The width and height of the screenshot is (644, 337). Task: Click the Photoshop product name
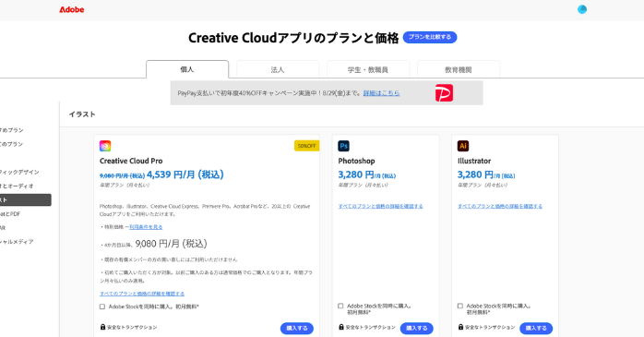click(x=356, y=161)
